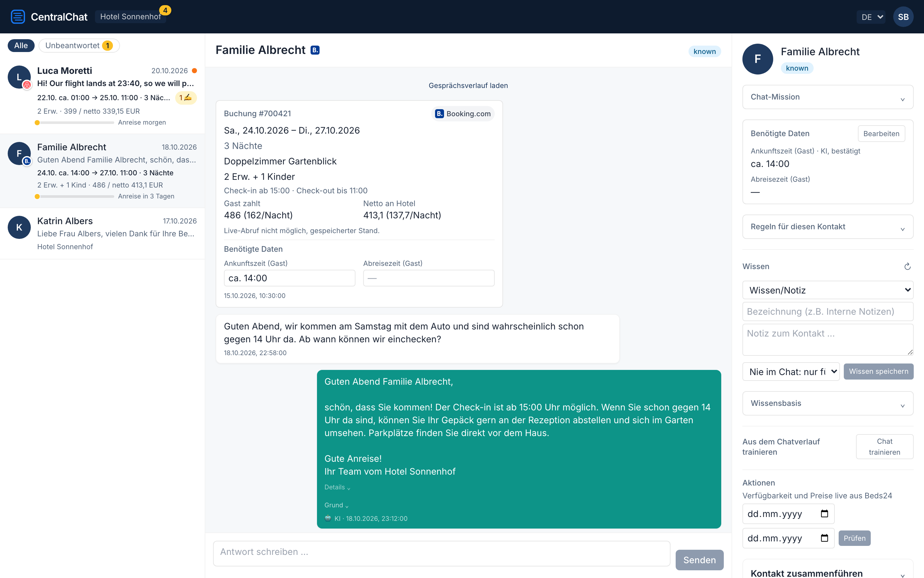
Task: Click the refresh icon next to Wissen
Action: point(907,267)
